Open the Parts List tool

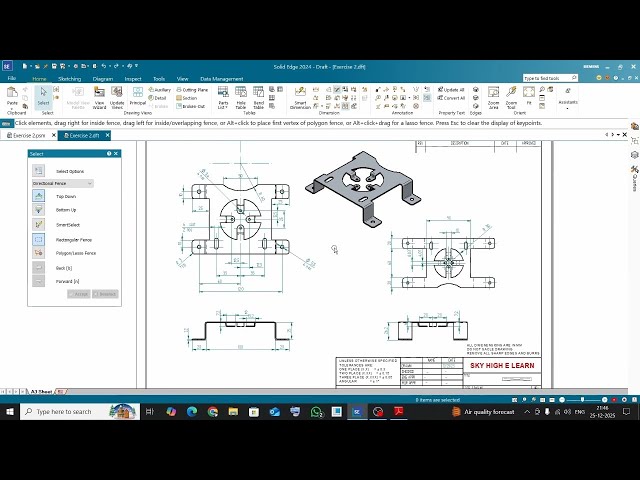coord(223,96)
